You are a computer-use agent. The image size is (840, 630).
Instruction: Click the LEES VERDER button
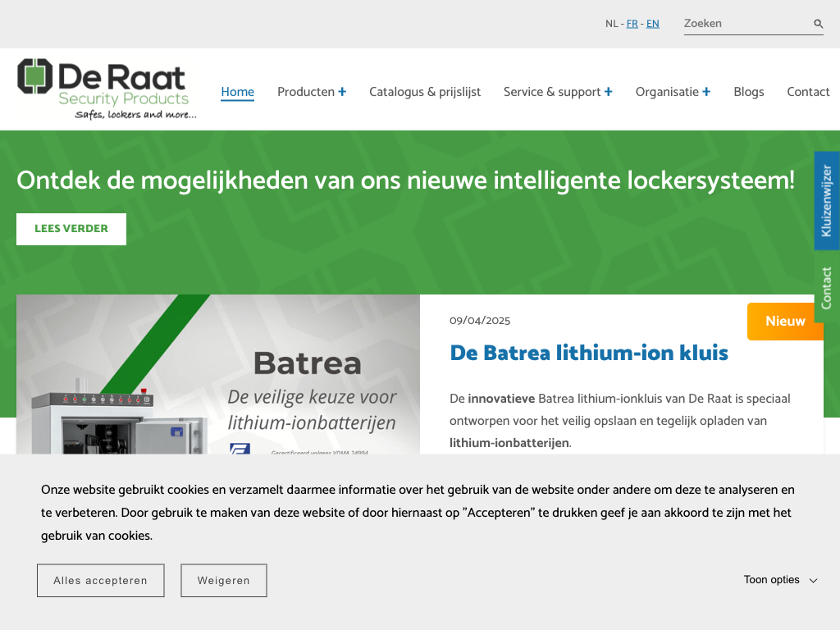tap(71, 229)
